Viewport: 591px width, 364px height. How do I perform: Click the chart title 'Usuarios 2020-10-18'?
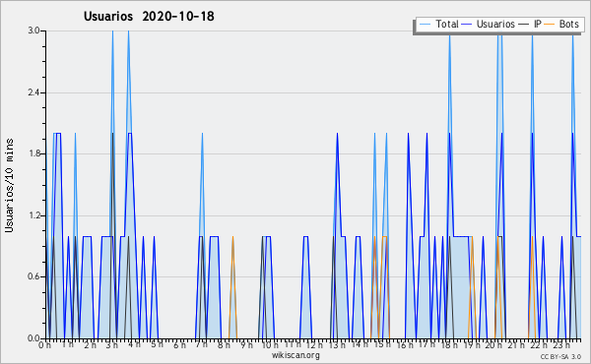[149, 16]
